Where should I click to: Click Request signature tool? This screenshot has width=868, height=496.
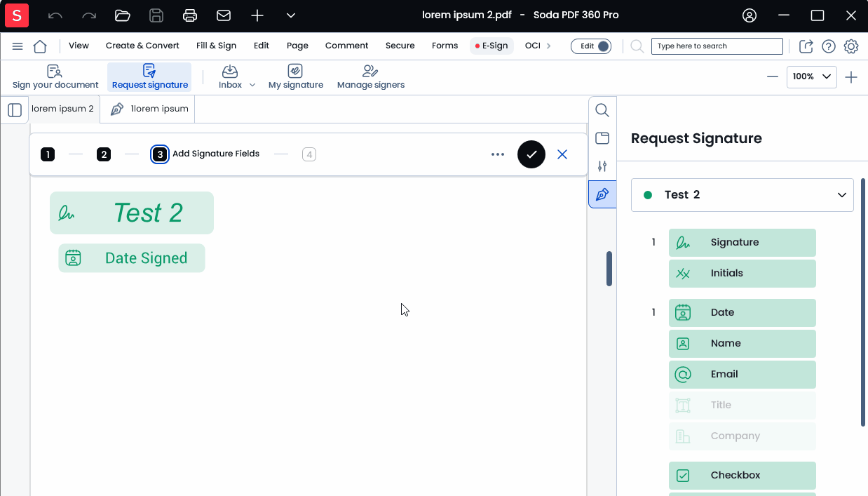pyautogui.click(x=149, y=77)
